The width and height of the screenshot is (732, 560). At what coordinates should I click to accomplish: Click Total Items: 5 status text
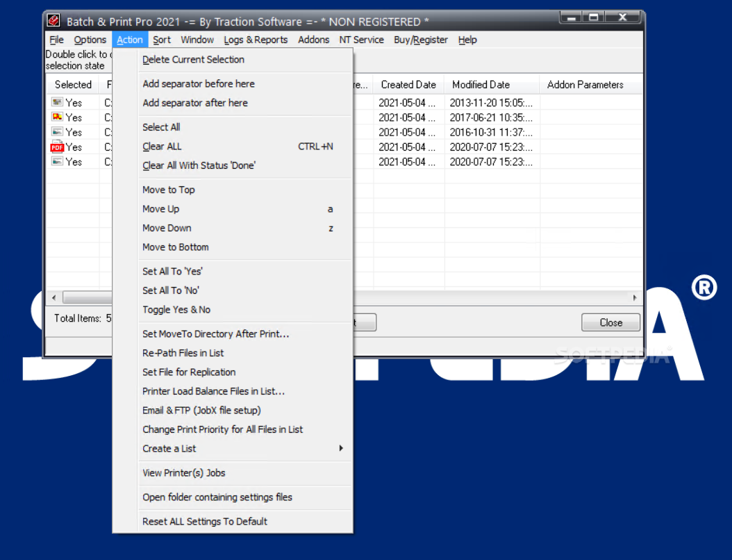(83, 318)
